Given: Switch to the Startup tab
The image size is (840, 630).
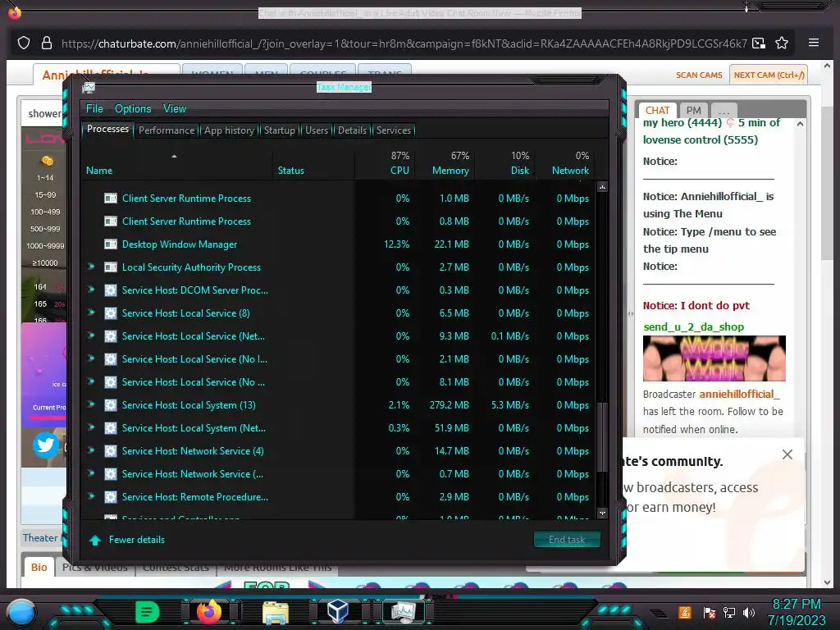Looking at the screenshot, I should pyautogui.click(x=280, y=130).
